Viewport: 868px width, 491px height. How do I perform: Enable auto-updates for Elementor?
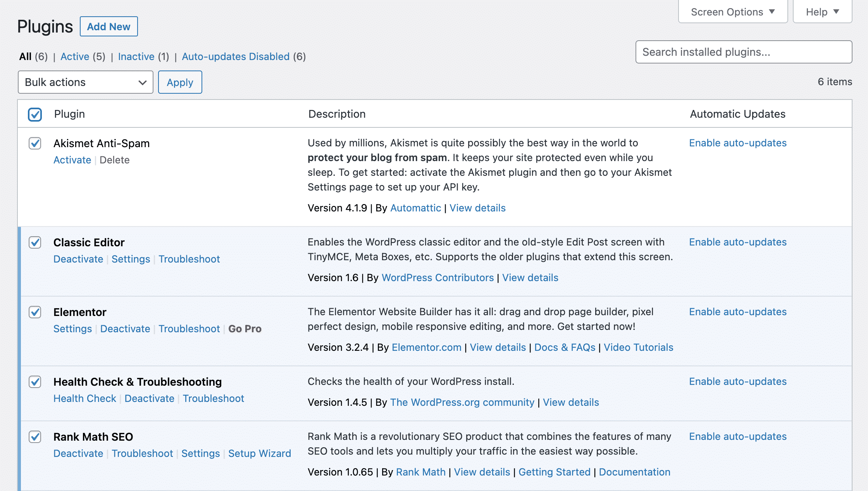[x=738, y=312]
